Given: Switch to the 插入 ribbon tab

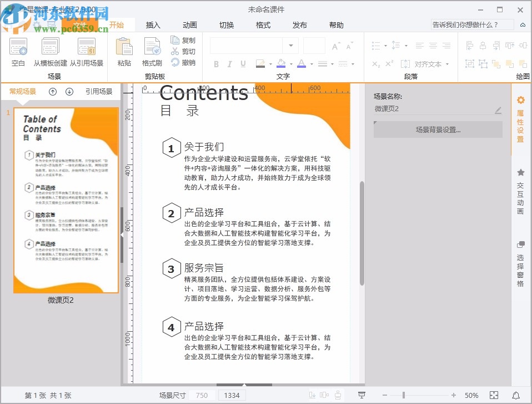Looking at the screenshot, I should coord(153,25).
